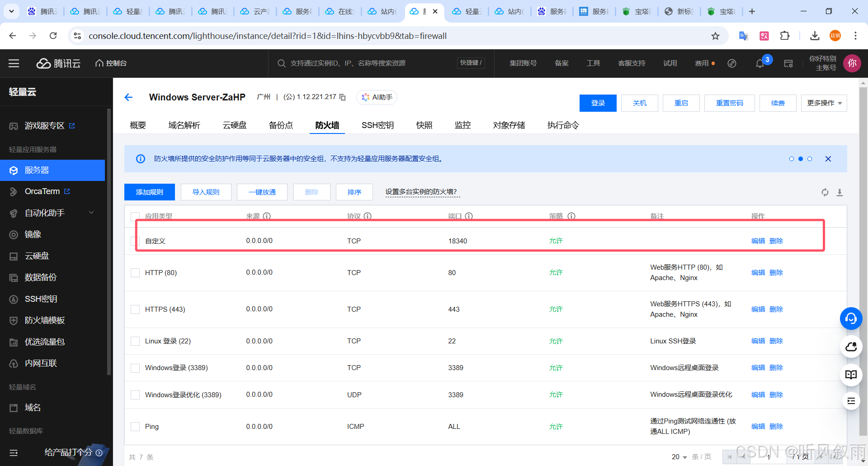
Task: Check the 自定义 18340 rule checkbox
Action: pos(135,241)
